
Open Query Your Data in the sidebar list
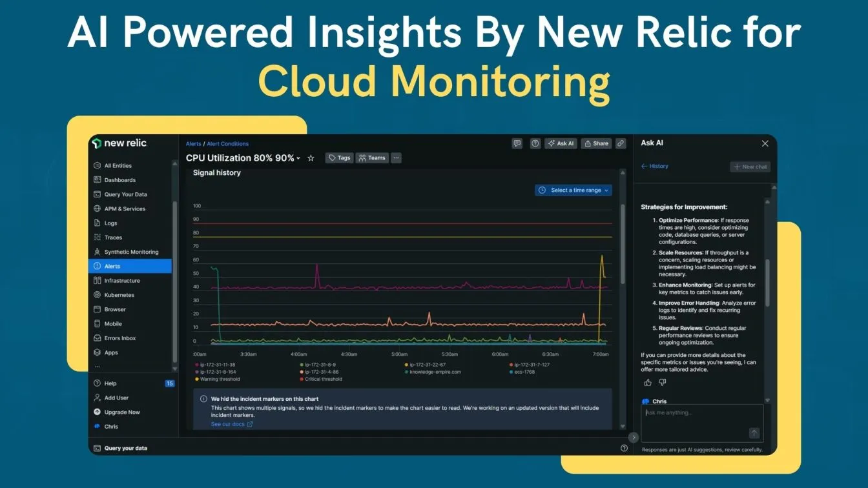point(120,194)
